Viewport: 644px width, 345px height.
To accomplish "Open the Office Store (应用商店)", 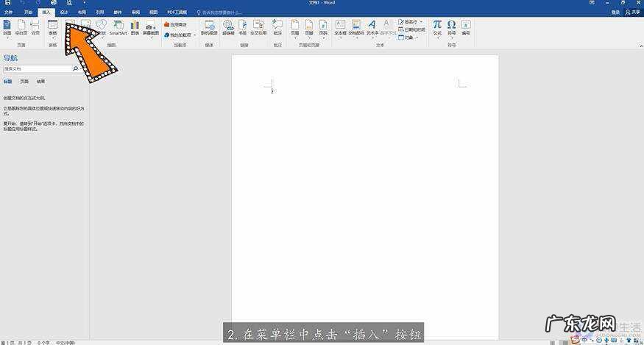I will (x=175, y=25).
